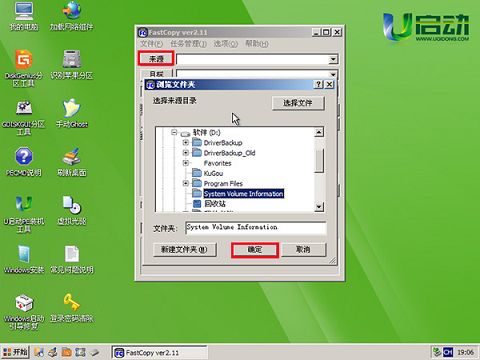The image size is (480, 360).
Task: Click the folder tree scroll-up arrow
Action: tap(319, 132)
